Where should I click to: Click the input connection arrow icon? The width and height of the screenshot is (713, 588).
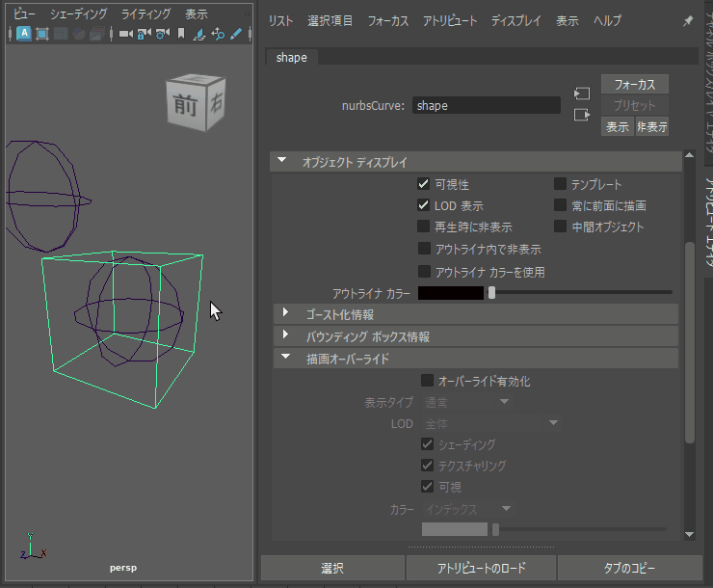coord(581,94)
